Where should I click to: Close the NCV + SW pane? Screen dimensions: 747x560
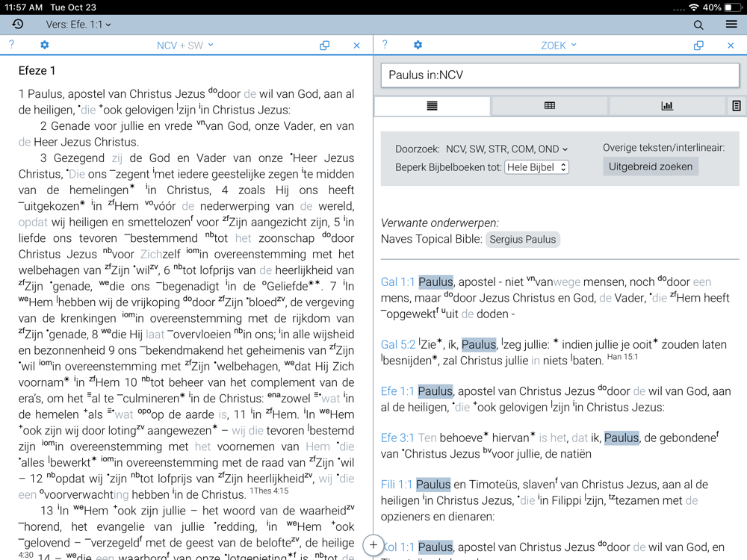[x=356, y=46]
